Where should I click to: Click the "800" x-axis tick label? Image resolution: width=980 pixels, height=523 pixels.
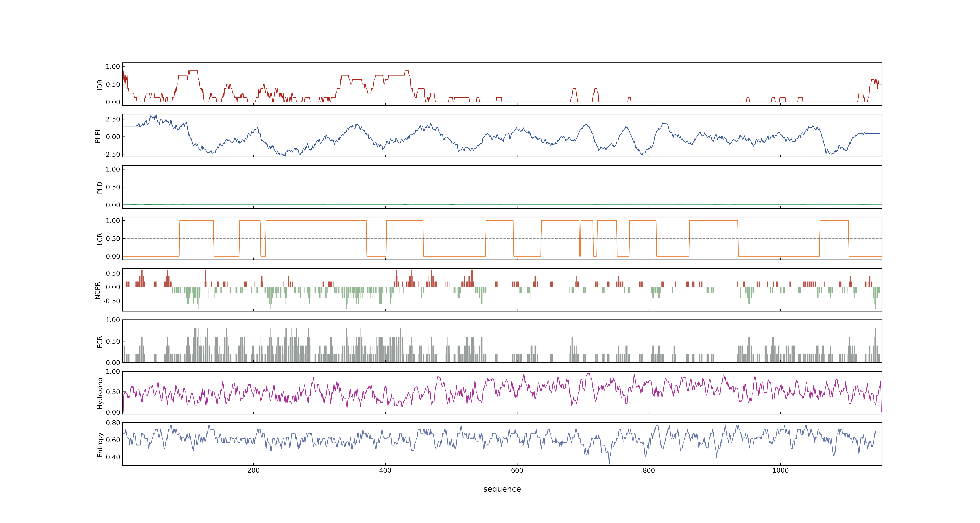tap(649, 470)
